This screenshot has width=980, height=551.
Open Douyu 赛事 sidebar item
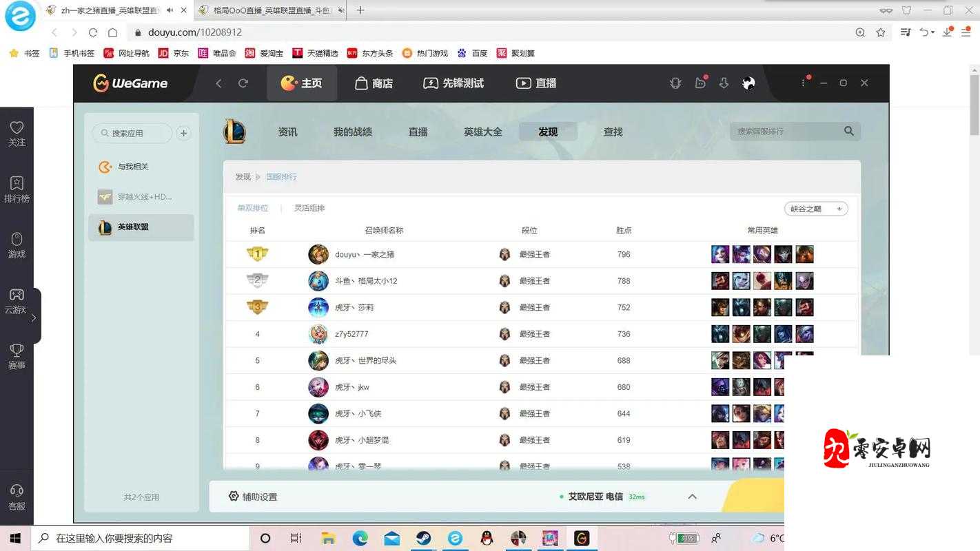click(17, 357)
